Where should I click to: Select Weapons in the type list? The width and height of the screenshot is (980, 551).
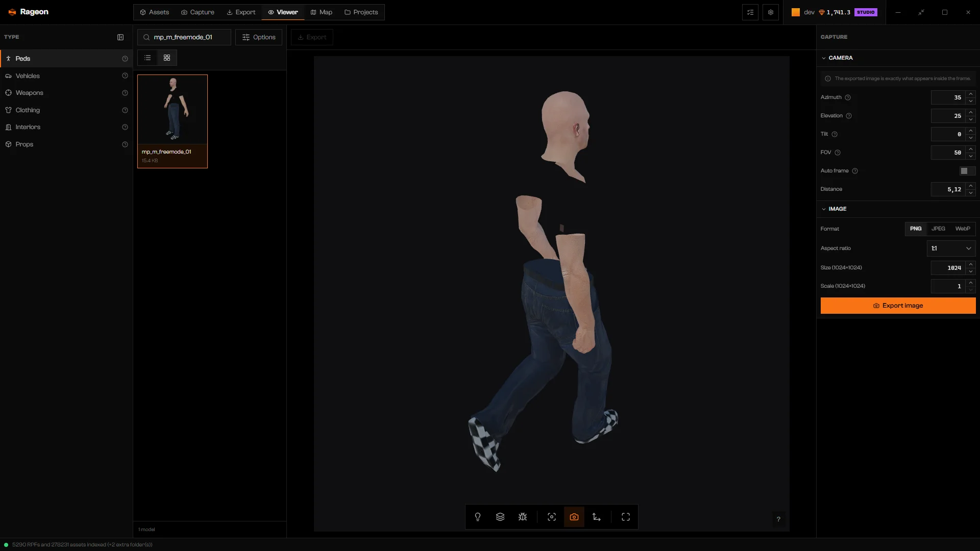click(66, 93)
